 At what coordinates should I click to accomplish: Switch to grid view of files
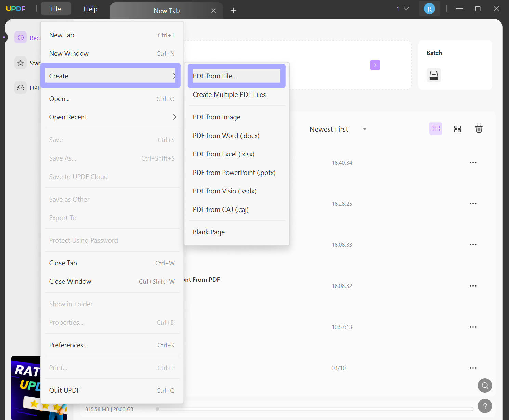[458, 129]
